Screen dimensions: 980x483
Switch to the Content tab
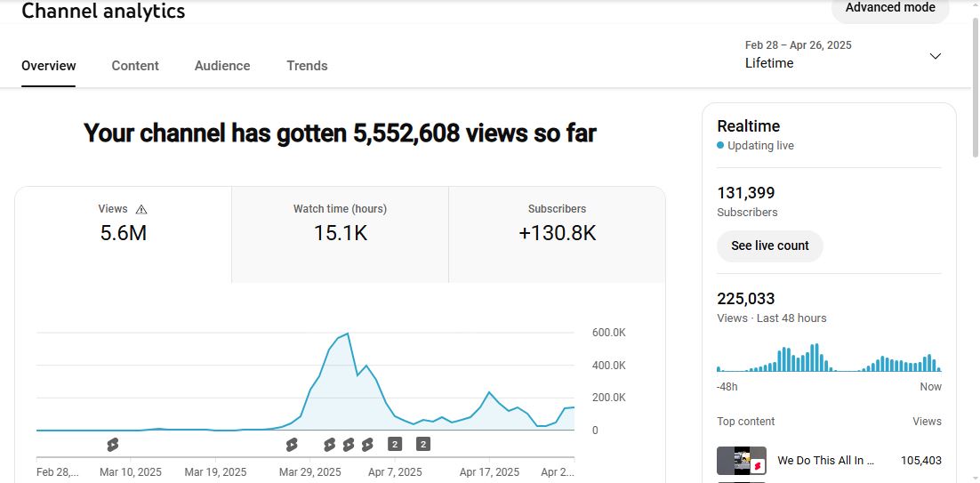click(135, 66)
